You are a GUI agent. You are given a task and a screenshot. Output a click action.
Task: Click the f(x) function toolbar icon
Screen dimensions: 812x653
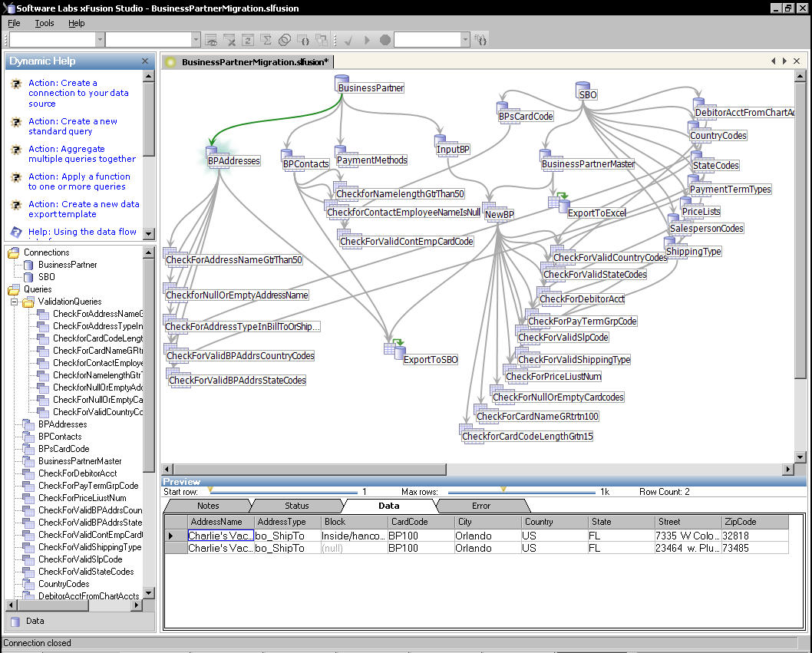[x=480, y=40]
